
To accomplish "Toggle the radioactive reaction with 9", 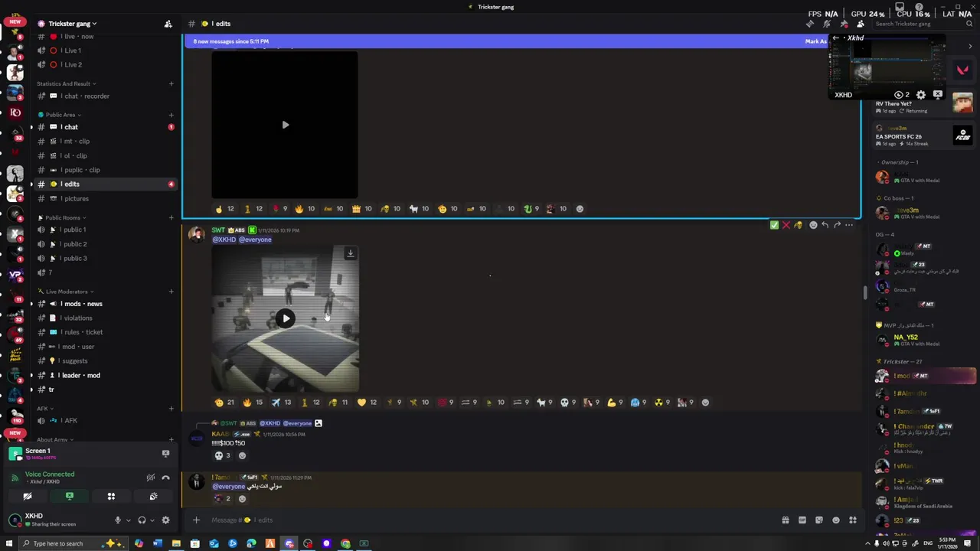I will click(x=661, y=403).
